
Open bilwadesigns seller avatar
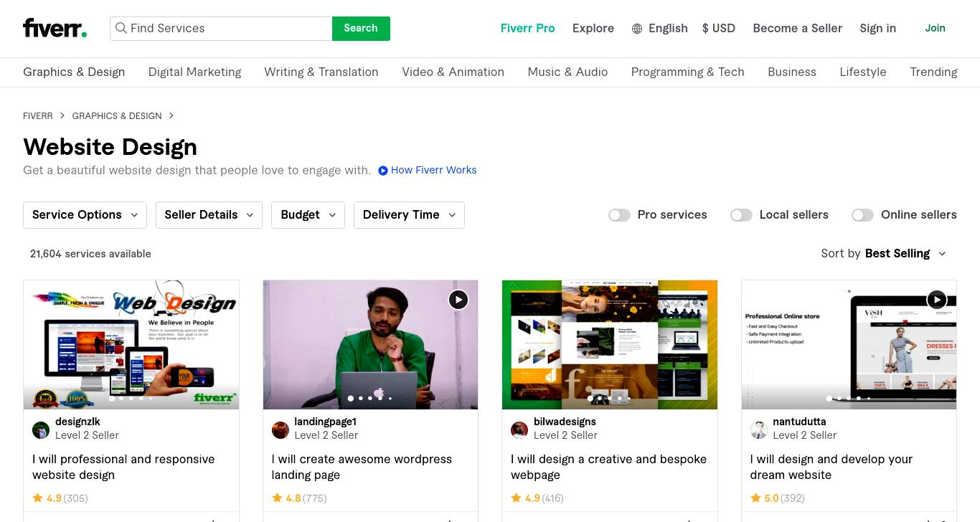tap(519, 430)
